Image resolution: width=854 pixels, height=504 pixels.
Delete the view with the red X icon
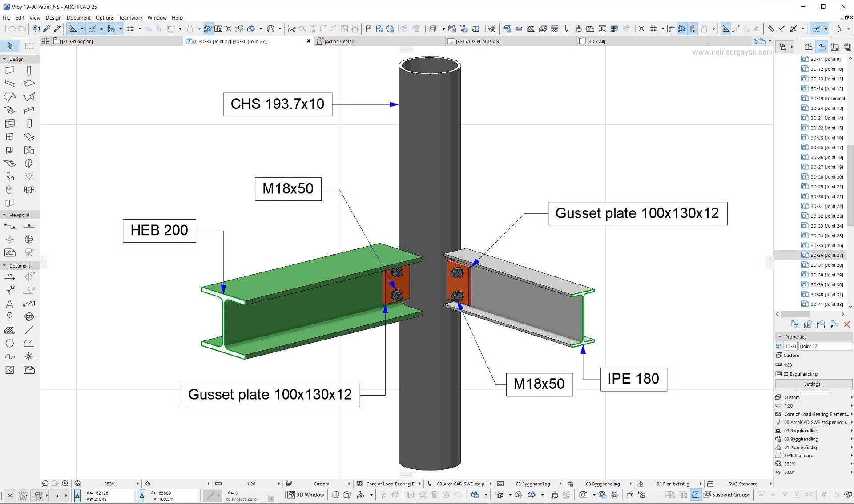[x=847, y=324]
